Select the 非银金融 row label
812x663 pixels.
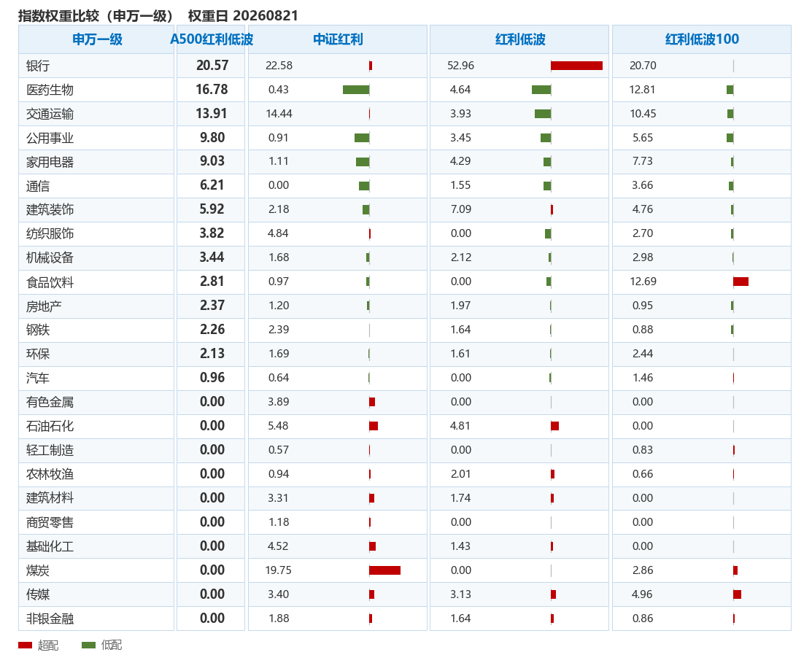(x=50, y=619)
